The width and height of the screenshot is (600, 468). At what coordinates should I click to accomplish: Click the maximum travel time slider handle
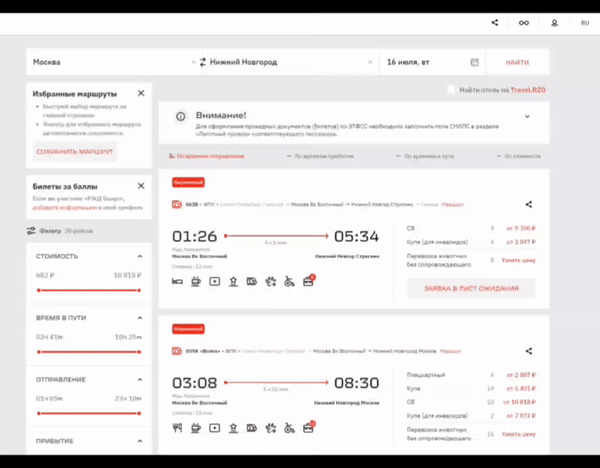coord(139,352)
